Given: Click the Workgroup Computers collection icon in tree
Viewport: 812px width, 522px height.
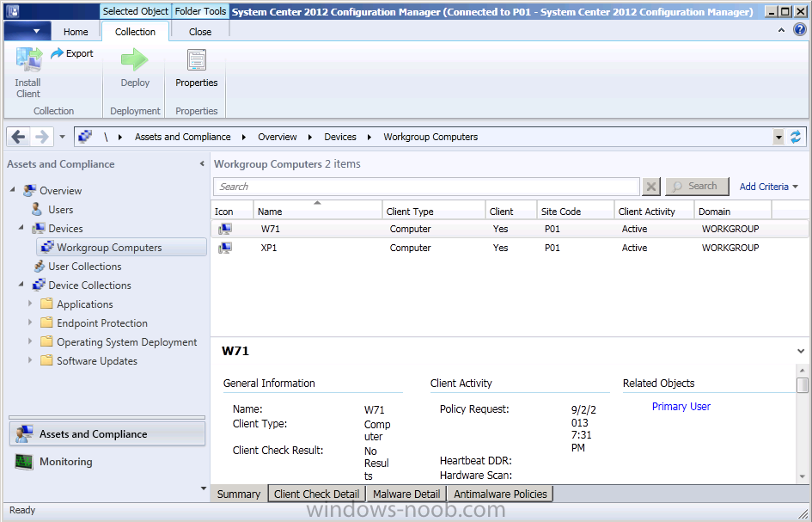Looking at the screenshot, I should point(47,247).
